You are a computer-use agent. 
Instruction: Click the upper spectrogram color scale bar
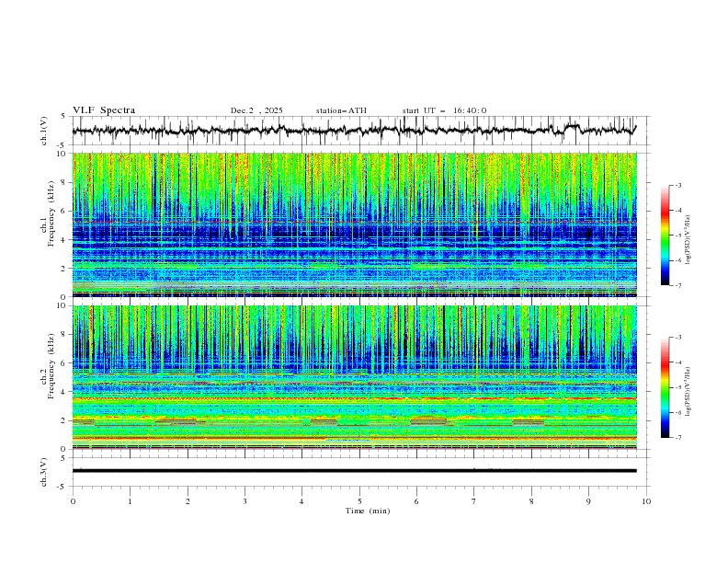point(665,236)
